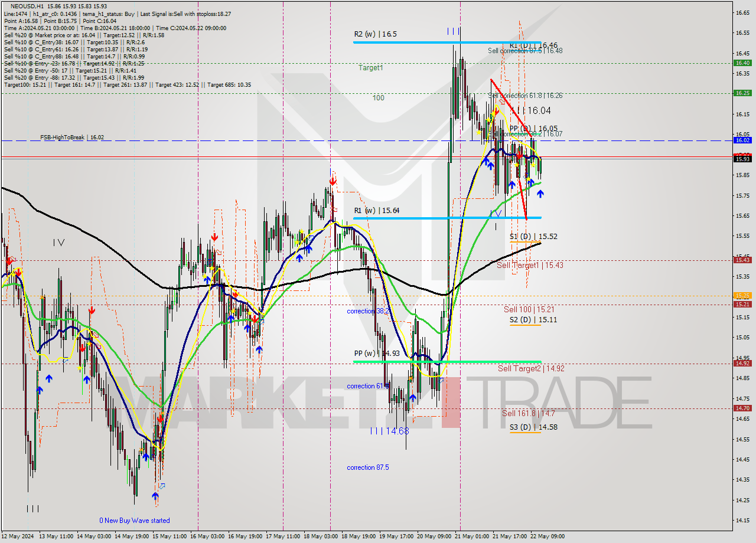The height and width of the screenshot is (543, 756).
Task: Click the 'S3 (D) | 14.58' support label
Action: click(533, 427)
